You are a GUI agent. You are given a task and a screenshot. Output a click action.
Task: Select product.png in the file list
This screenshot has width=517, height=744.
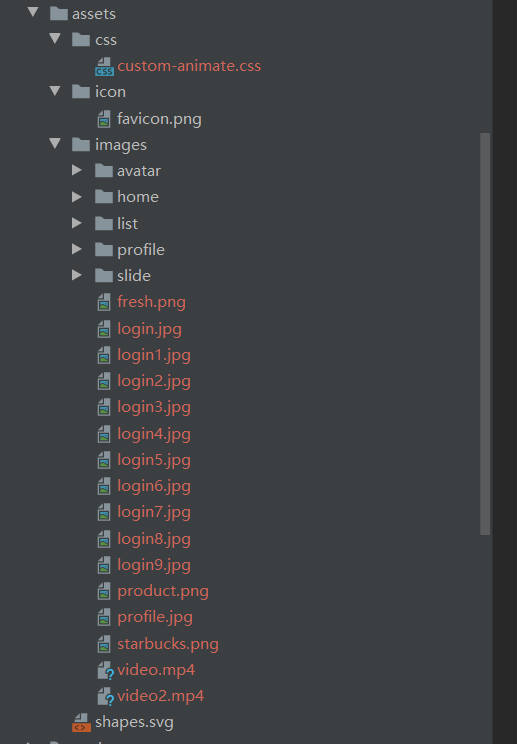click(163, 592)
